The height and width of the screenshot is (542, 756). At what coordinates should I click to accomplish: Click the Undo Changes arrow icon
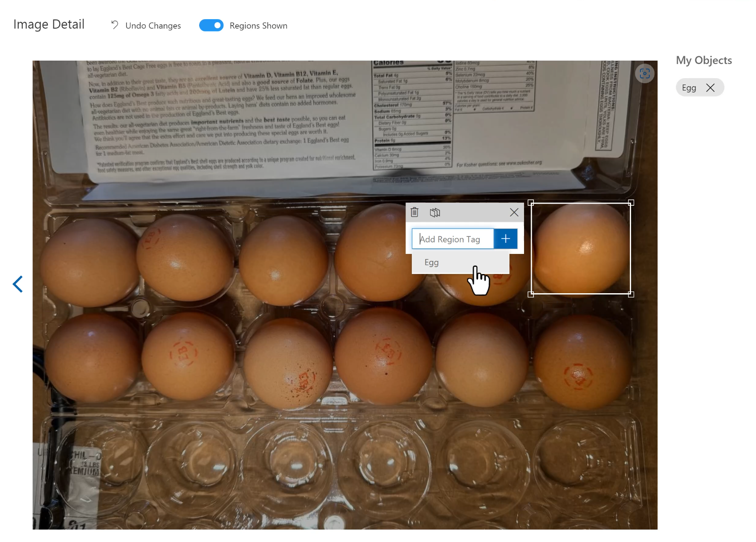[x=115, y=25]
